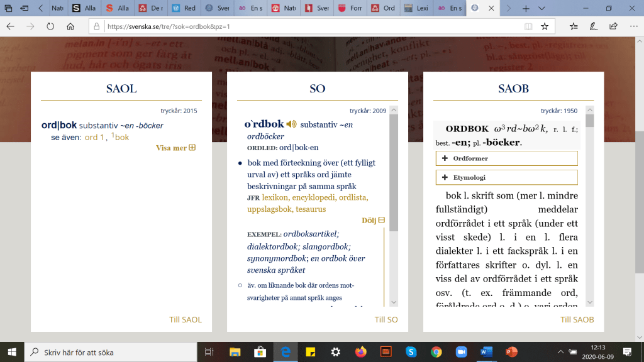Play the ordbok pronunciation audio

(291, 124)
